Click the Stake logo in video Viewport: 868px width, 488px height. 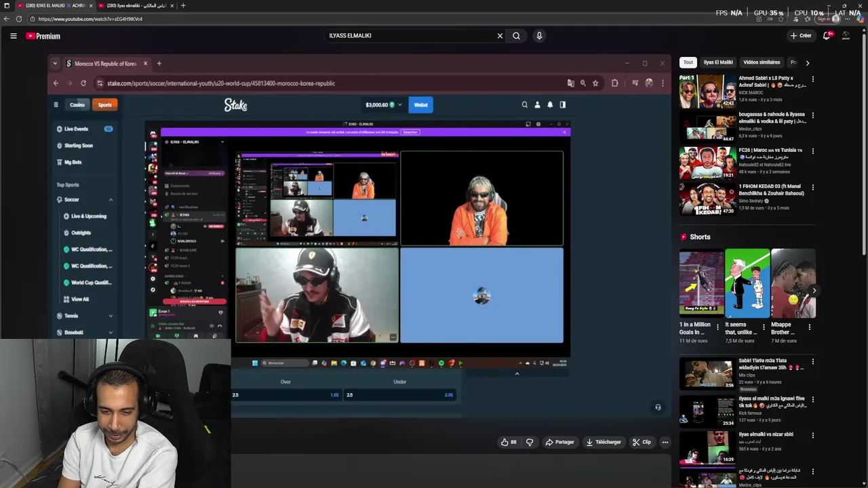click(236, 105)
